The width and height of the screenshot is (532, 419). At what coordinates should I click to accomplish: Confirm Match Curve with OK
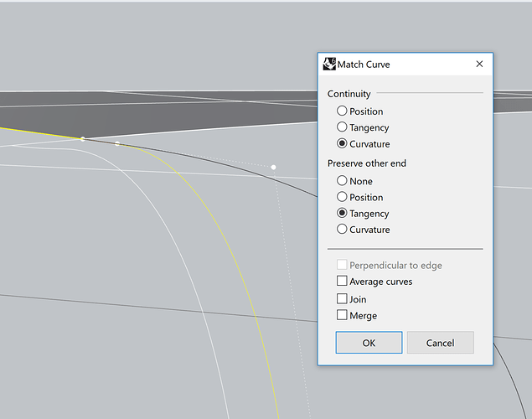click(369, 343)
